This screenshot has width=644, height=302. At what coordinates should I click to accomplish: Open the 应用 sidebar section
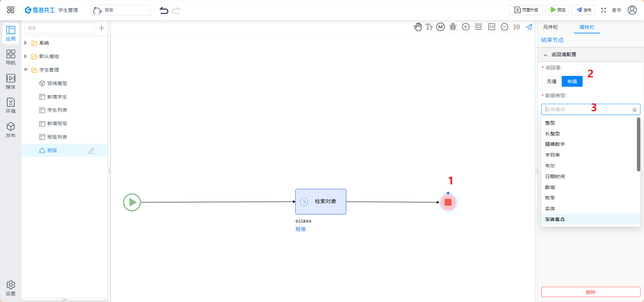pos(11,33)
